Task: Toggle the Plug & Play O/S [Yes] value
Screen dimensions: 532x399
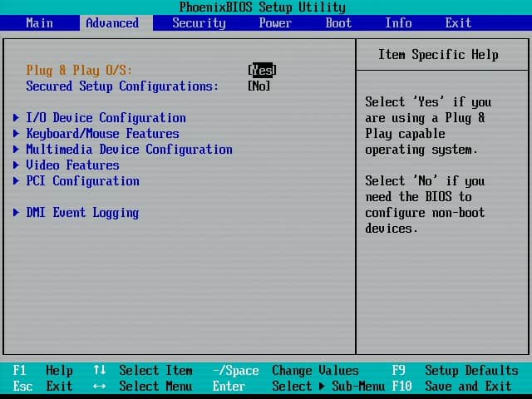Action: pyautogui.click(x=262, y=70)
